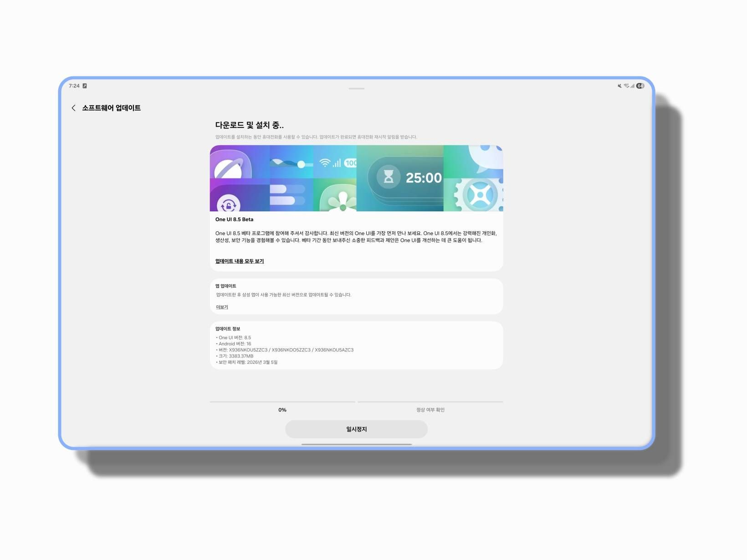The height and width of the screenshot is (560, 747).
Task: Select the 업데이트 정보 section heading
Action: click(x=228, y=329)
